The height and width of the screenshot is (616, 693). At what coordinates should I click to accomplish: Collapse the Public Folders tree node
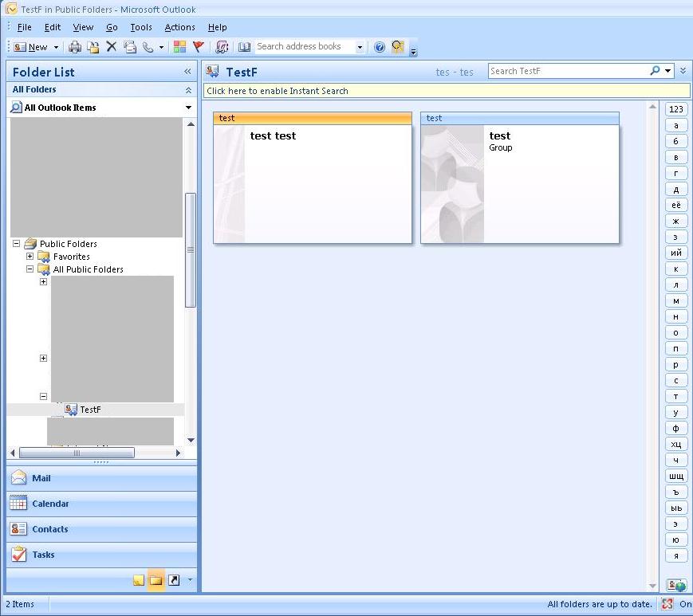pyautogui.click(x=17, y=243)
